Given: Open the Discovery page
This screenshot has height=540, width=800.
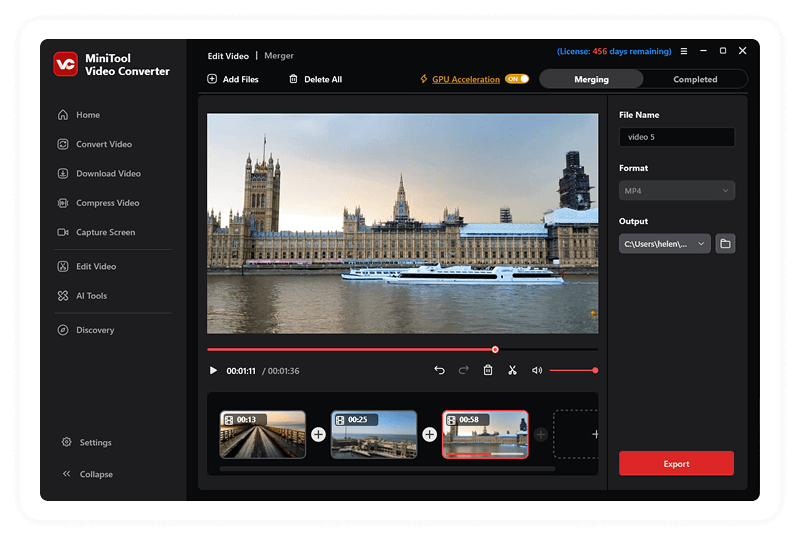Looking at the screenshot, I should [x=85, y=330].
